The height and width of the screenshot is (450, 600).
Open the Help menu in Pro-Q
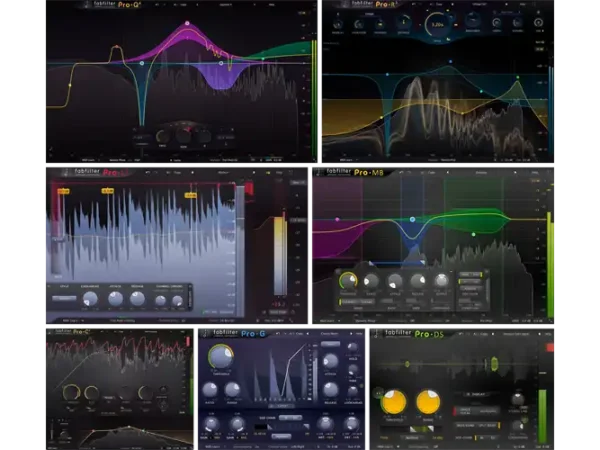click(x=272, y=5)
